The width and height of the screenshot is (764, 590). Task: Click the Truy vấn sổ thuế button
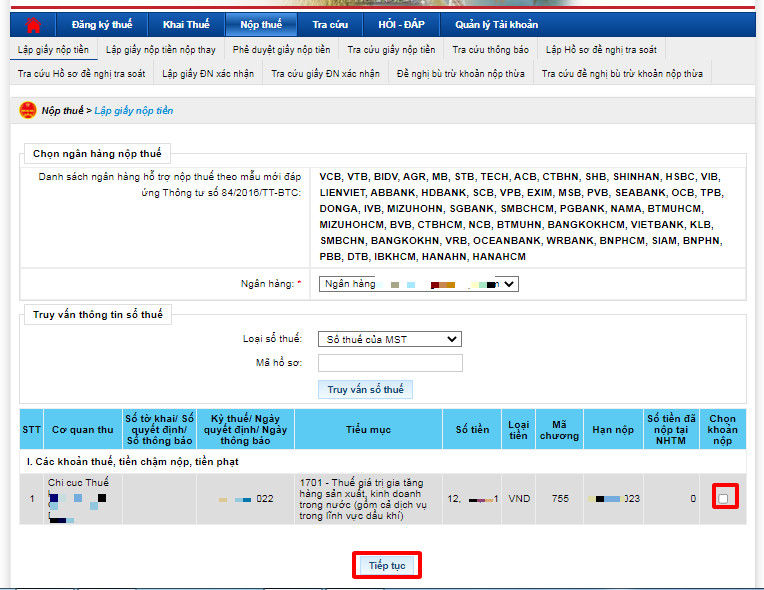(365, 389)
